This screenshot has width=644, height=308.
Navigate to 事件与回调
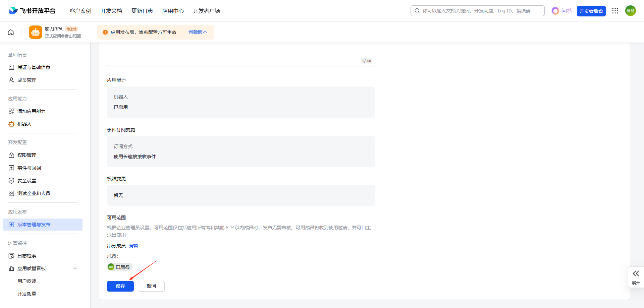pyautogui.click(x=29, y=168)
